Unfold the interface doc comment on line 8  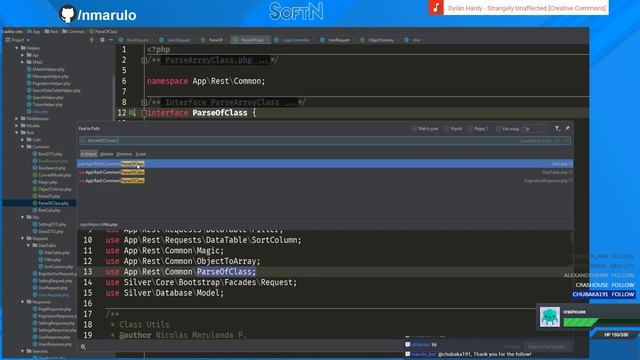click(x=144, y=102)
